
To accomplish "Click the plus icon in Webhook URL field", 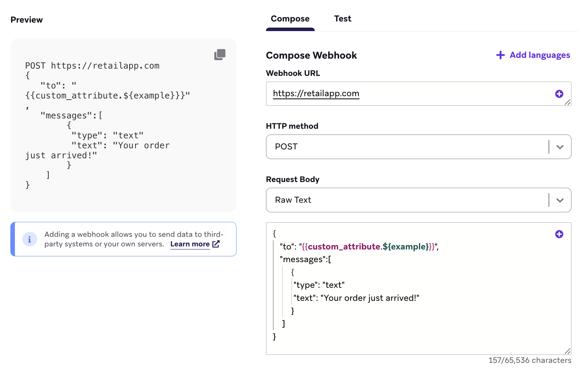I will coord(559,94).
